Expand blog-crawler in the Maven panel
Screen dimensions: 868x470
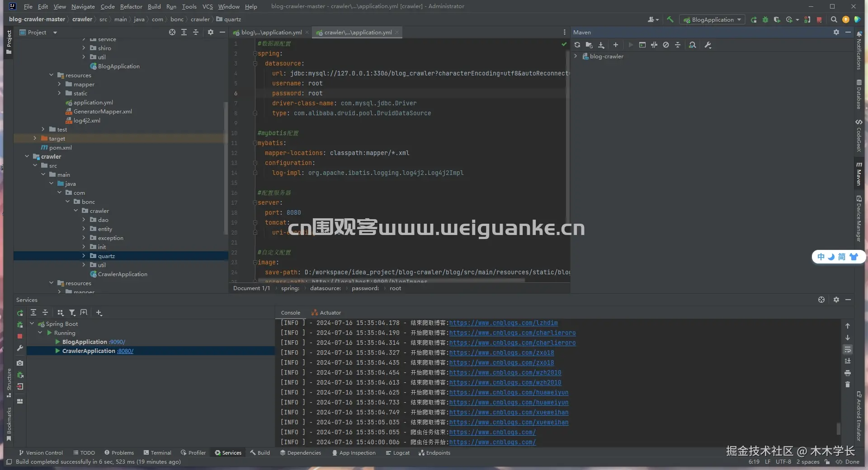(x=576, y=56)
